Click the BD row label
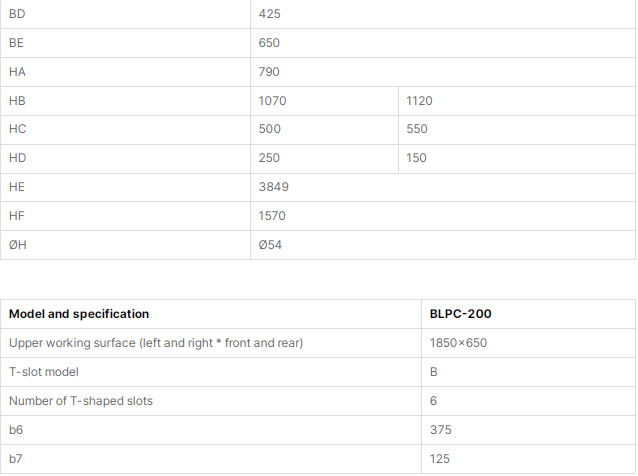 (17, 14)
